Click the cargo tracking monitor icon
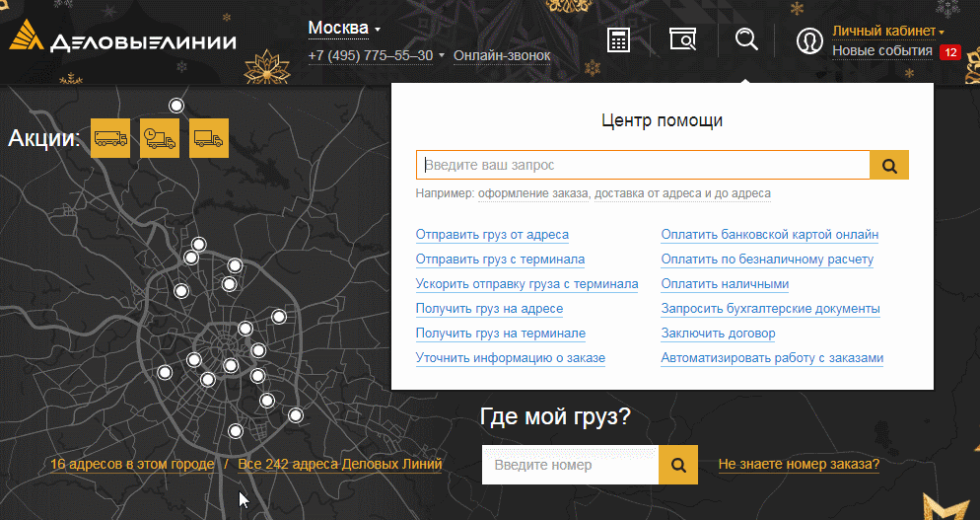The width and height of the screenshot is (980, 520). (682, 39)
